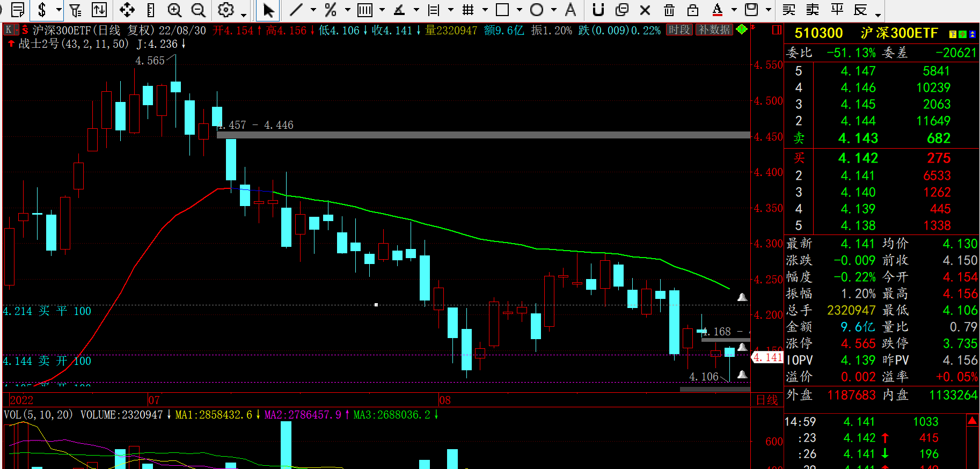The image size is (980, 469).
Task: Select the horizontal levels tool
Action: 434,10
